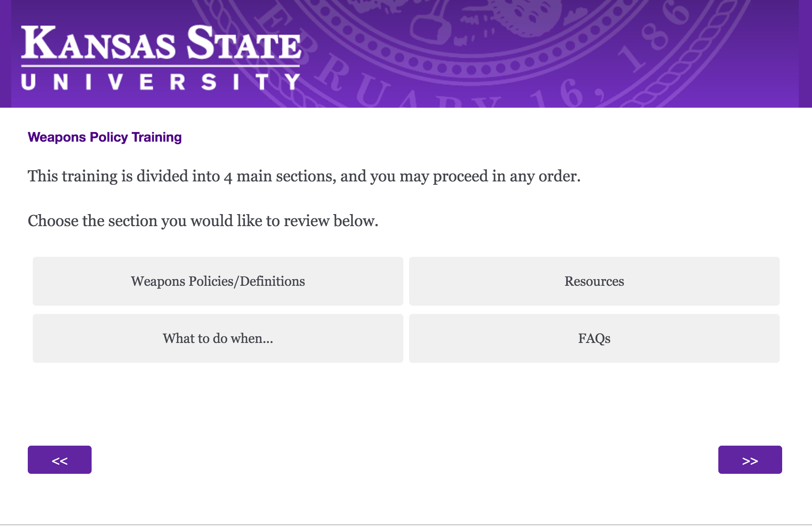Click the Weapons Policy Training heading
This screenshot has height=526, width=812.
[104, 137]
